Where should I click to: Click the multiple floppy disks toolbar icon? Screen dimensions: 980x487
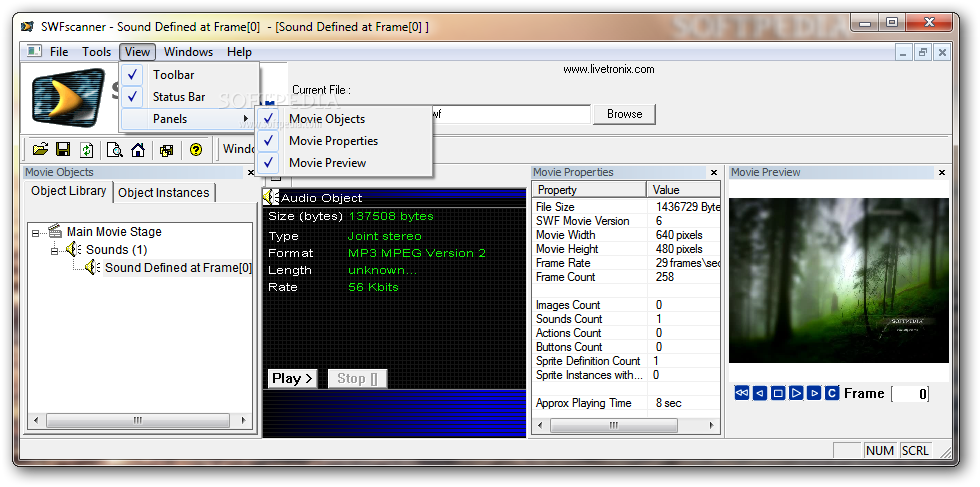166,149
